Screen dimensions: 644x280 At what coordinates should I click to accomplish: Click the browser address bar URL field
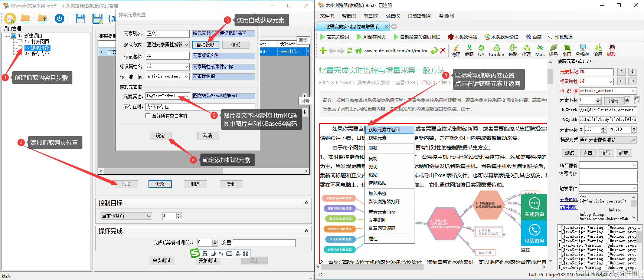click(x=396, y=51)
